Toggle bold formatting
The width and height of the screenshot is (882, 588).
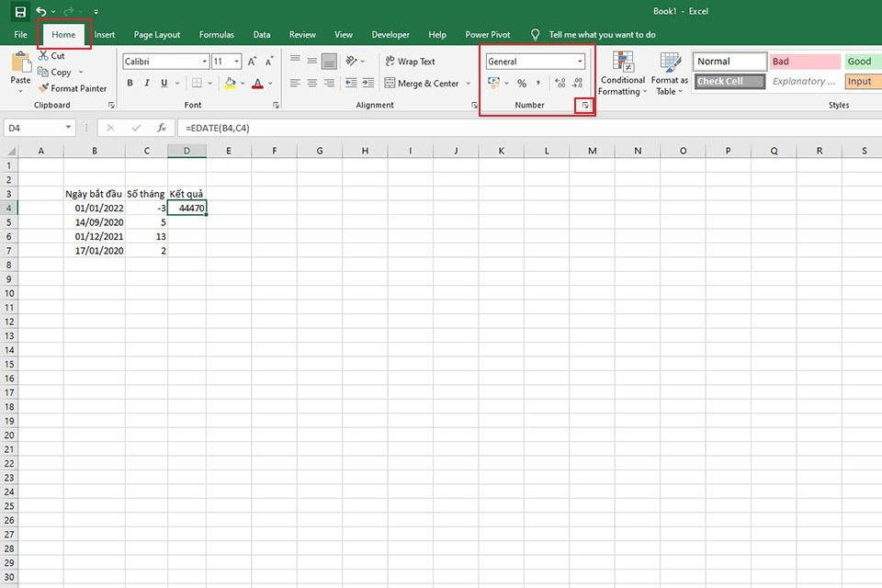(130, 83)
